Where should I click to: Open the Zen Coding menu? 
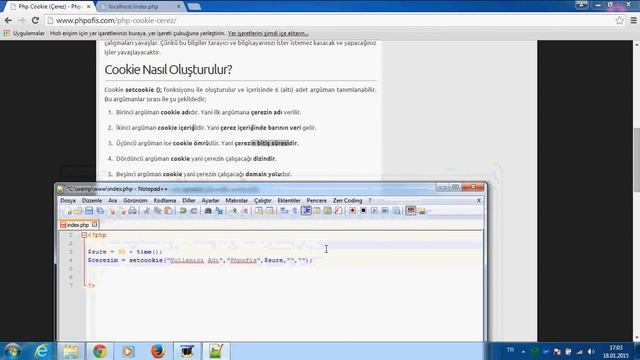347,200
